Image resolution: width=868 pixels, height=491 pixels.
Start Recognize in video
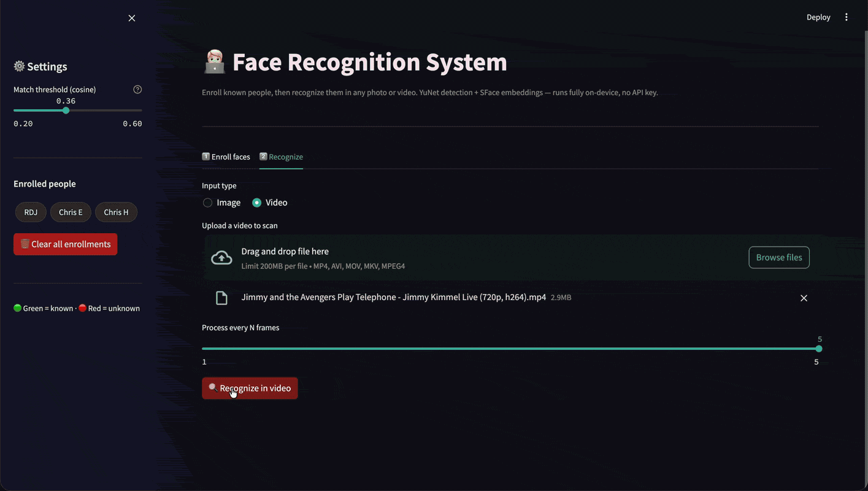click(x=250, y=388)
